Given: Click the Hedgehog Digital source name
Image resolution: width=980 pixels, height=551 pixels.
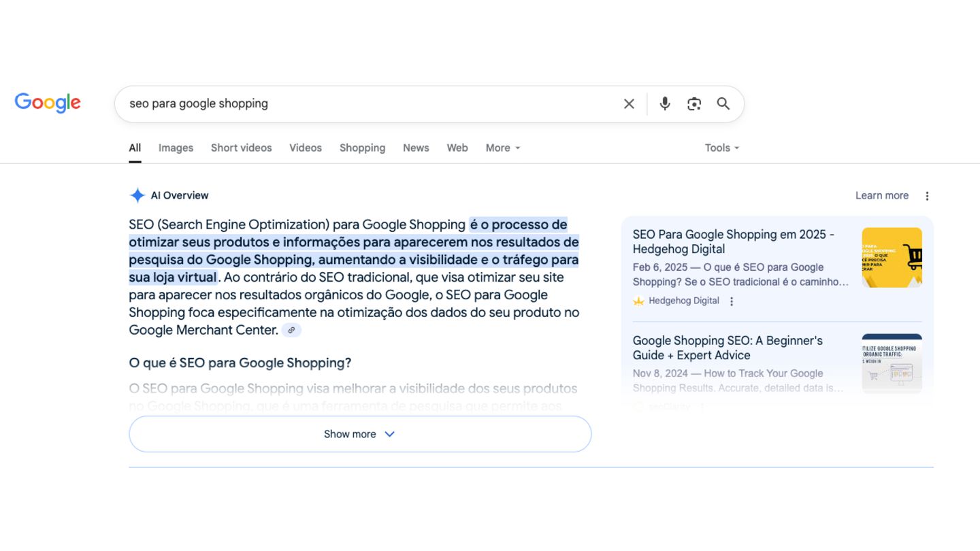Looking at the screenshot, I should coord(684,301).
